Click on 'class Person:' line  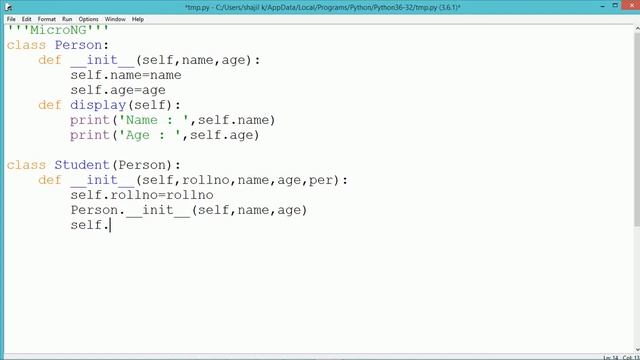[x=58, y=45]
